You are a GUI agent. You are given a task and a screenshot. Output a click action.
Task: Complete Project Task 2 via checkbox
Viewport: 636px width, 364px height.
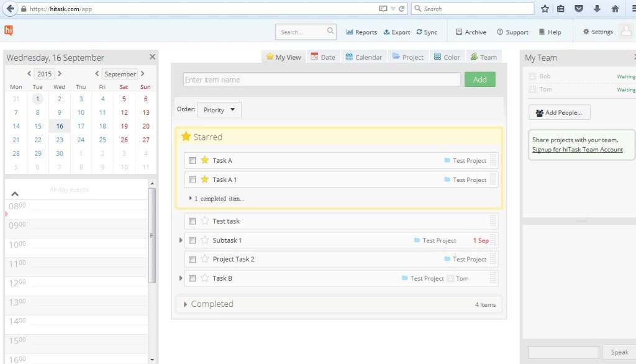[193, 259]
